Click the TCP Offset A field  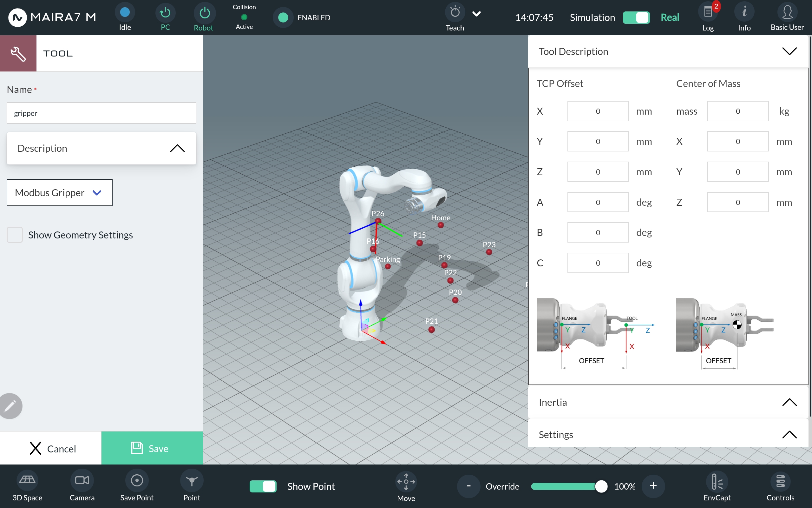[x=598, y=202]
